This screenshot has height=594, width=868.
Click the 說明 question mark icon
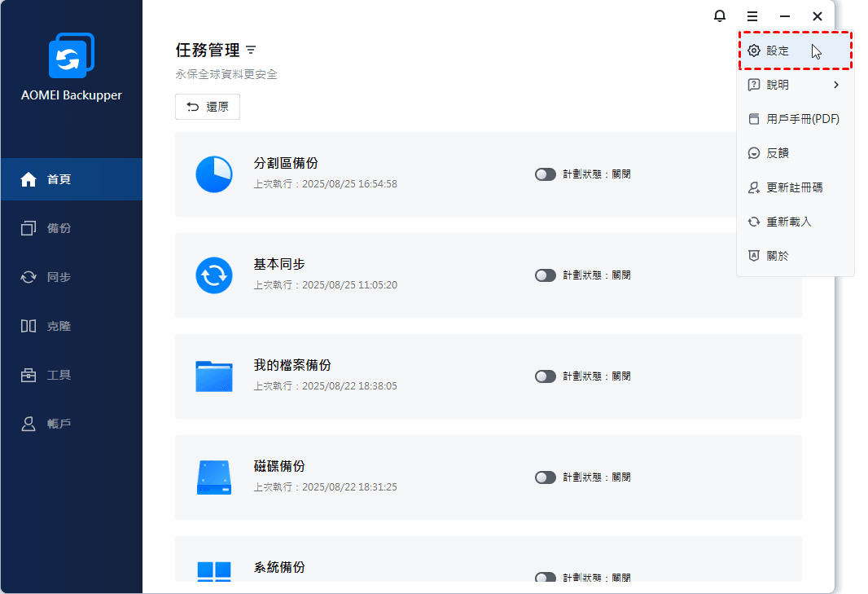coord(754,85)
